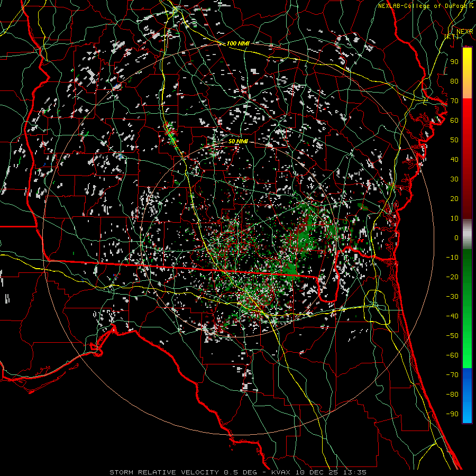Click the 70 value on the velocity scale
Image resolution: width=476 pixels, height=476 pixels.
click(x=454, y=101)
